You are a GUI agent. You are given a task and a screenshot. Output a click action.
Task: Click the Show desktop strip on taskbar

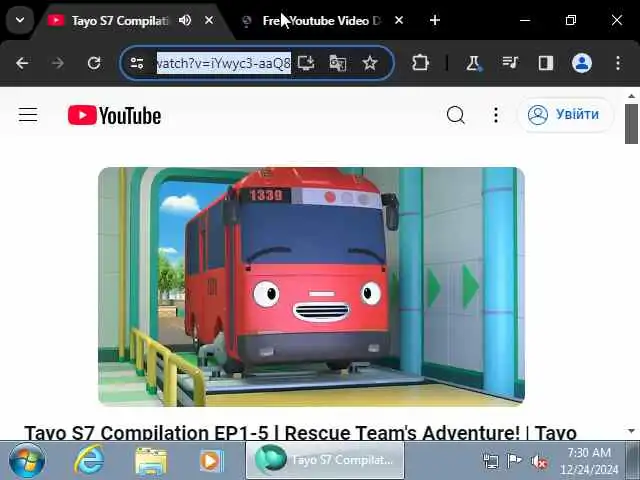[632, 460]
